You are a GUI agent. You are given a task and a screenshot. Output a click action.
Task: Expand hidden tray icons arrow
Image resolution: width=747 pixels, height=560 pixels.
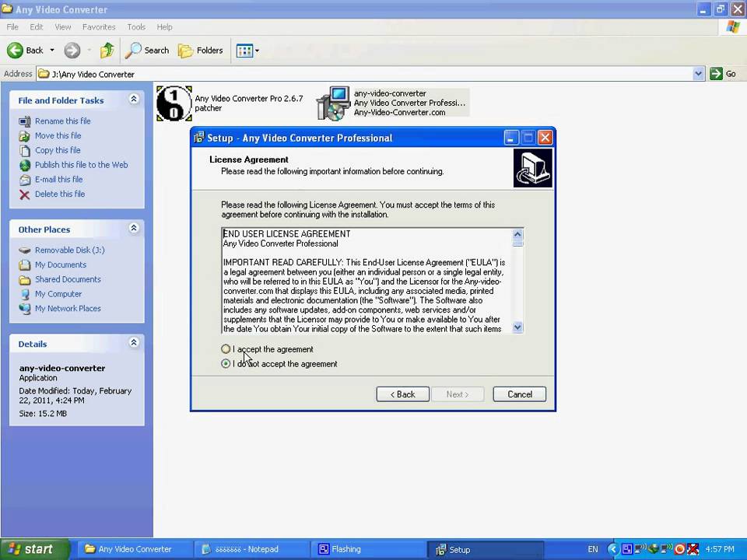tap(614, 549)
